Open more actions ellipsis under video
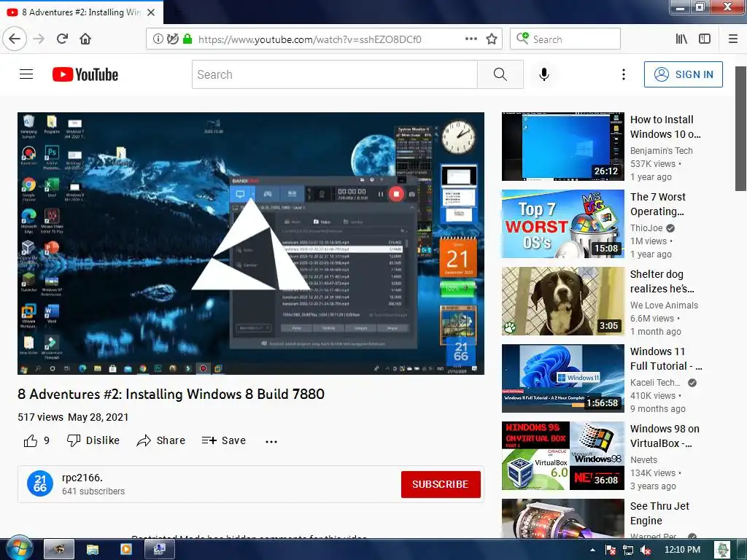Image resolution: width=747 pixels, height=560 pixels. point(271,441)
